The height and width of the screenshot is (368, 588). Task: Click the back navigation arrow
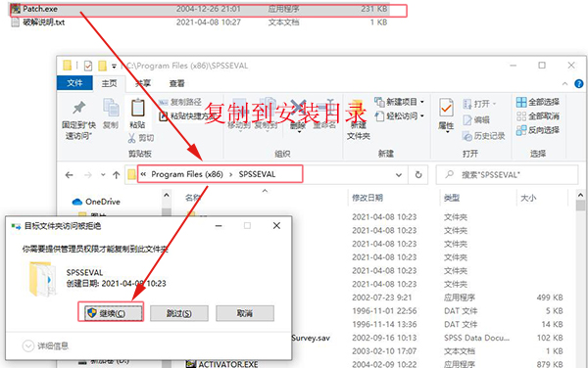point(69,175)
